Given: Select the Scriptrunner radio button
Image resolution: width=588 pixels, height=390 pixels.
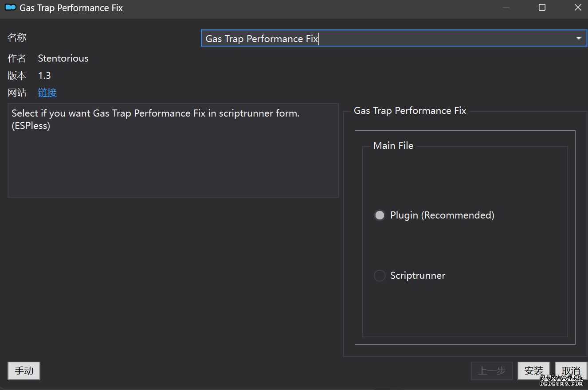Looking at the screenshot, I should coord(380,276).
